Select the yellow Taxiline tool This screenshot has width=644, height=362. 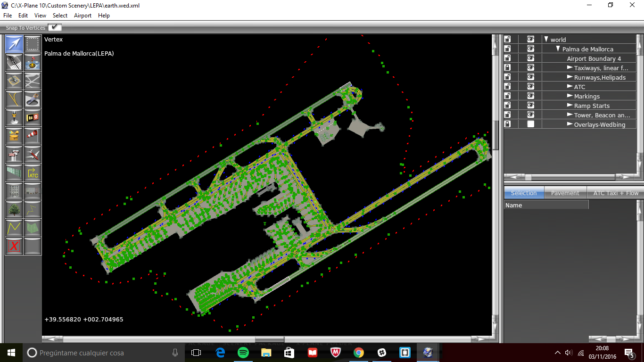[x=14, y=99]
